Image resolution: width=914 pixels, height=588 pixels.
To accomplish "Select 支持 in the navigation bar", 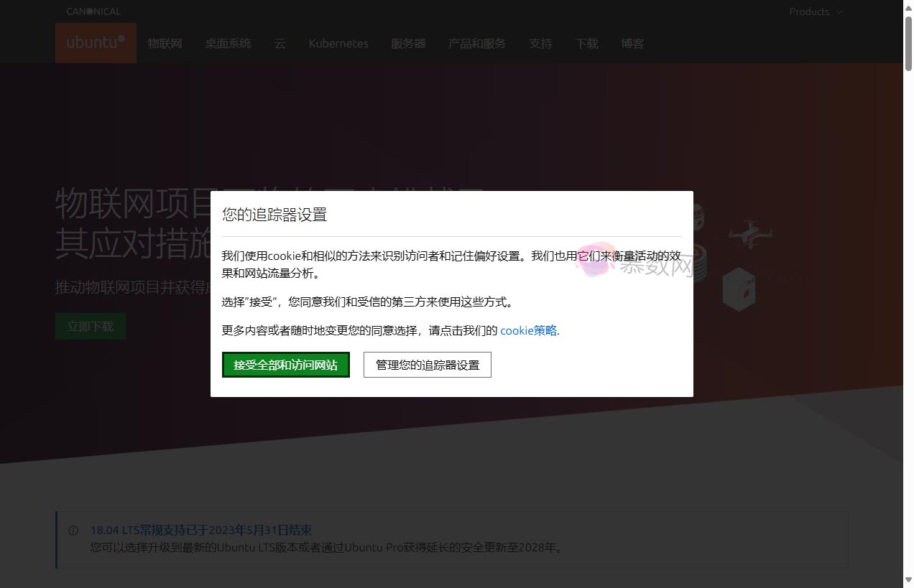I will 540,44.
